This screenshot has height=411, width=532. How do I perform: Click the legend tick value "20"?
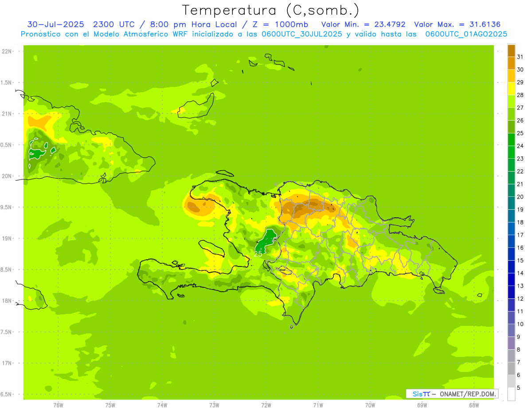tap(520, 196)
